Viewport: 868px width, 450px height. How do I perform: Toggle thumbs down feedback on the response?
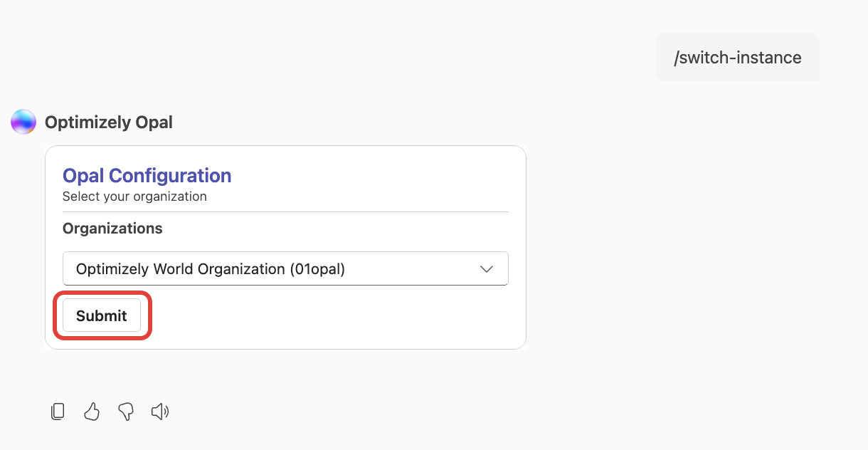click(125, 412)
